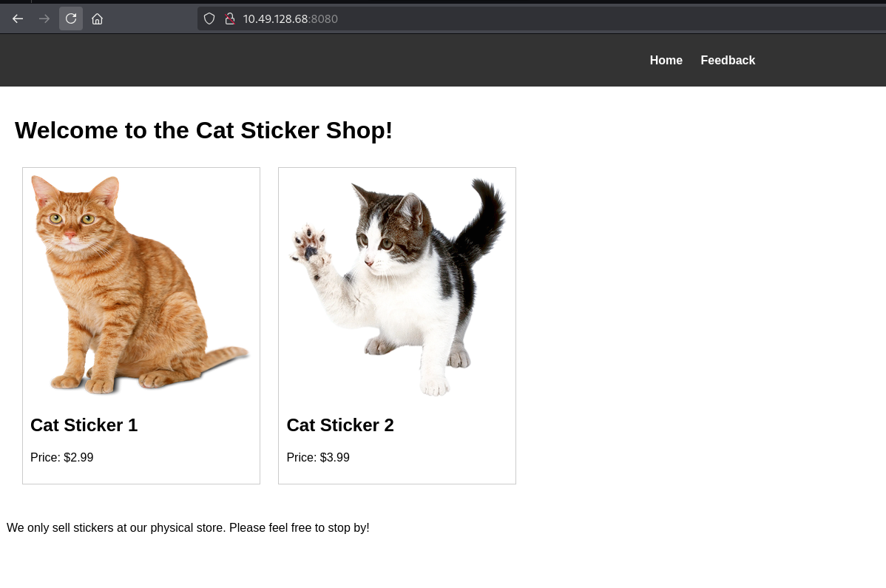Click the physical store notice text
This screenshot has width=886, height=588.
pyautogui.click(x=188, y=527)
